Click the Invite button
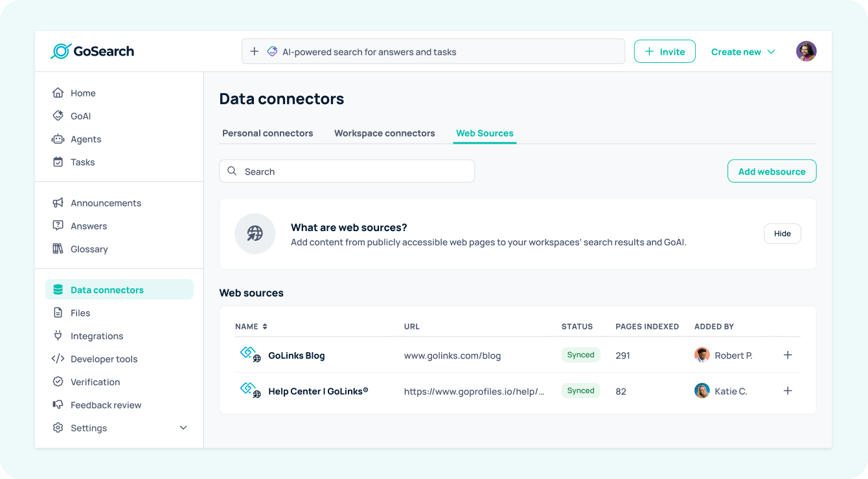Image resolution: width=868 pixels, height=479 pixels. pyautogui.click(x=665, y=51)
